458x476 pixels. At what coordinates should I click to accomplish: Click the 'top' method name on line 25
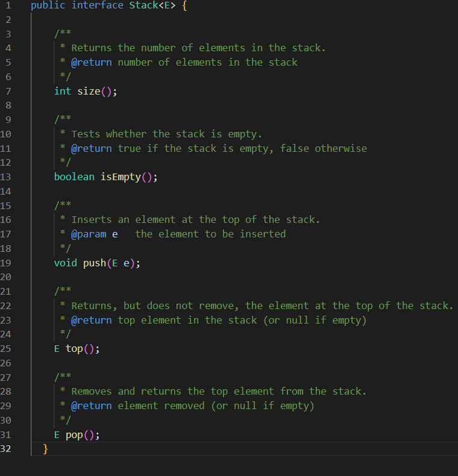[74, 349]
